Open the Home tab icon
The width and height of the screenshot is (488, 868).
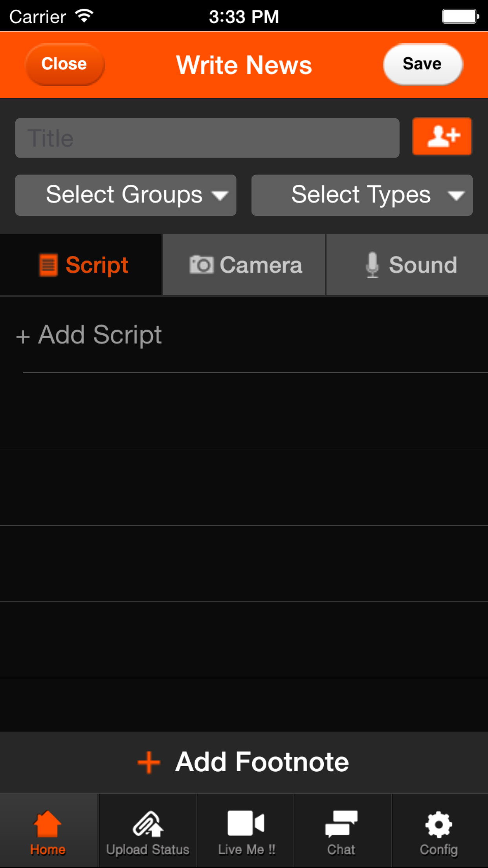pyautogui.click(x=48, y=824)
